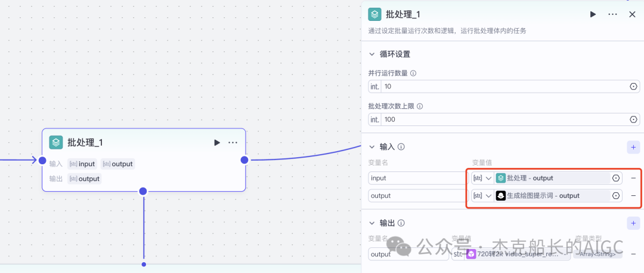Select the output tag in node's 输出 row
Screen dimensions: 644x273
pos(85,179)
